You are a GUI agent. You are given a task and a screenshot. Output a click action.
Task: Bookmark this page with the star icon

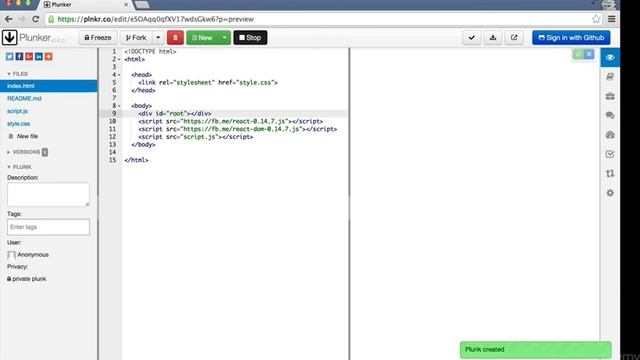click(x=596, y=19)
